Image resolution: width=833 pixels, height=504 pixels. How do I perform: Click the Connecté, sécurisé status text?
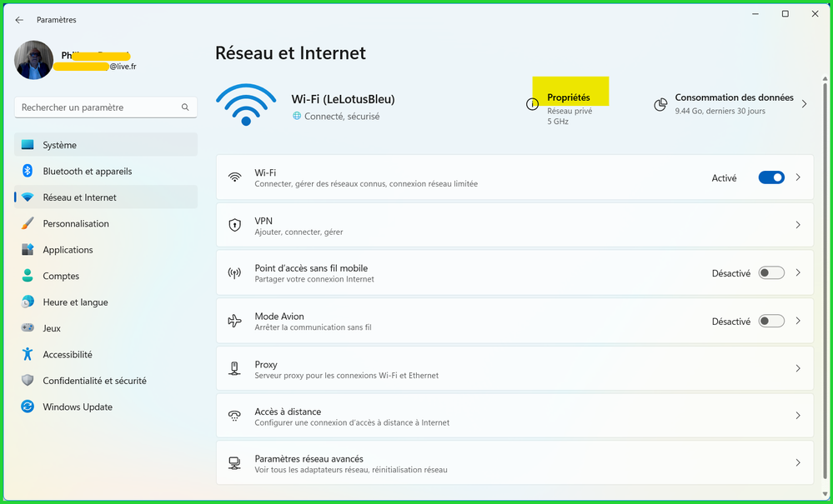pyautogui.click(x=342, y=116)
